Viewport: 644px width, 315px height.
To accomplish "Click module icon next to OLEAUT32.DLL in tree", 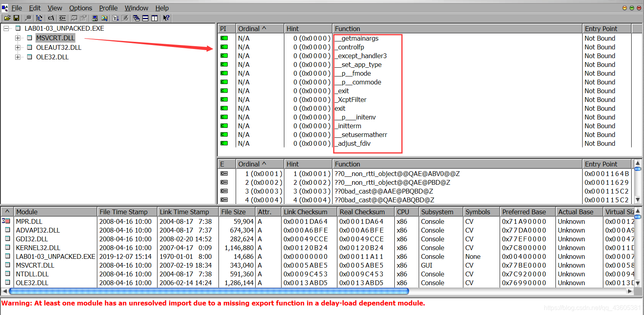I will point(30,47).
